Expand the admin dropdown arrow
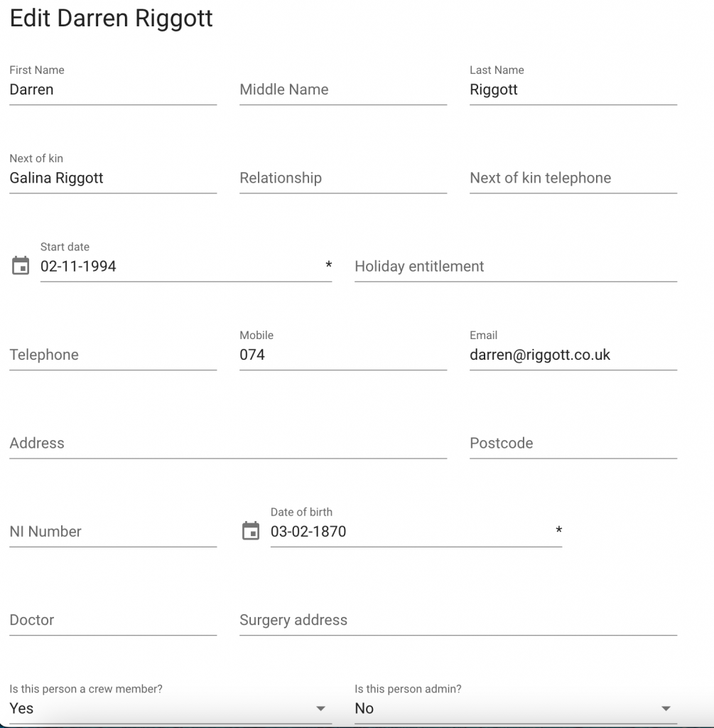Viewport: 714px width, 728px height. (666, 708)
